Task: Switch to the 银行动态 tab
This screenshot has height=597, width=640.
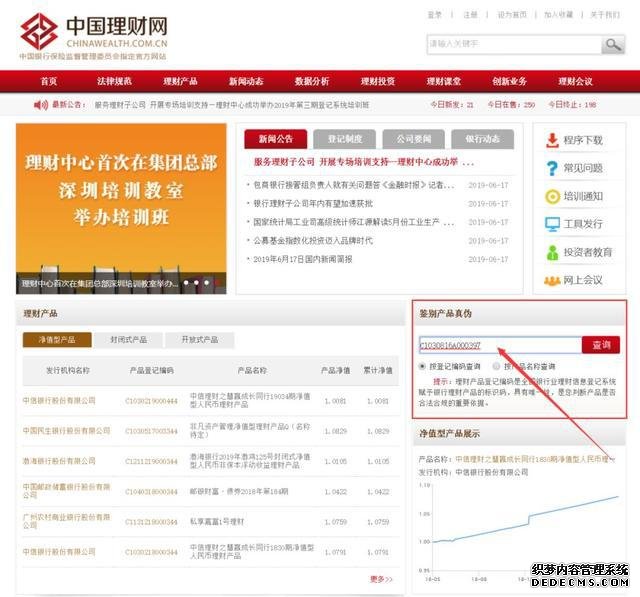Action: pos(482,139)
